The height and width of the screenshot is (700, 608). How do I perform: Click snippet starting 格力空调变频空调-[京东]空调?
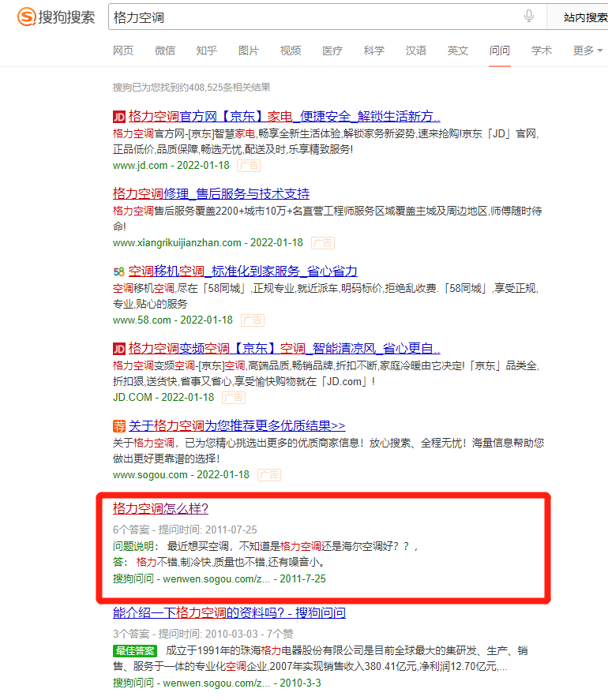[325, 373]
